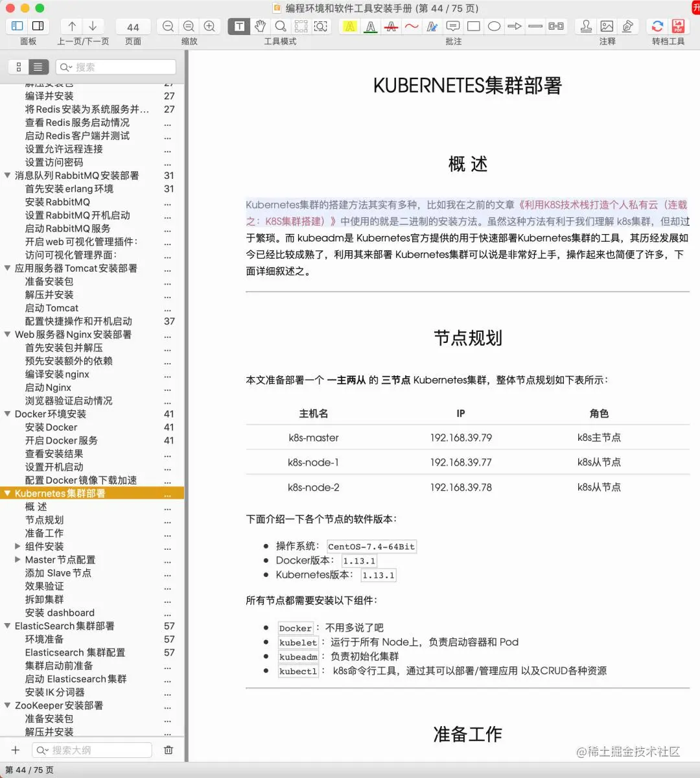700x778 pixels.
Task: Add new outline entry with plus button
Action: pos(16,750)
